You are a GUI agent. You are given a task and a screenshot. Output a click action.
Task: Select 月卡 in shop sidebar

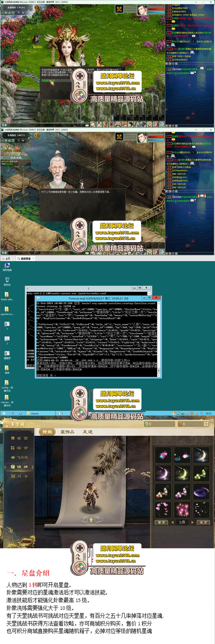tap(19, 476)
